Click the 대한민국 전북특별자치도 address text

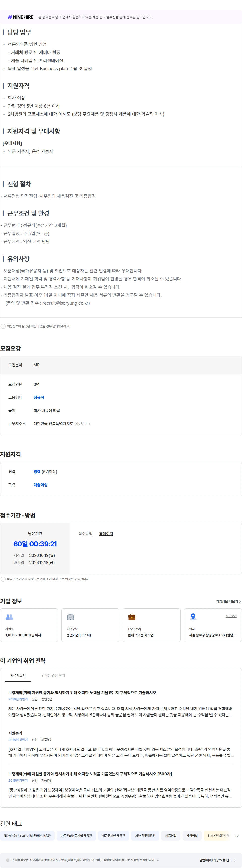tap(53, 424)
